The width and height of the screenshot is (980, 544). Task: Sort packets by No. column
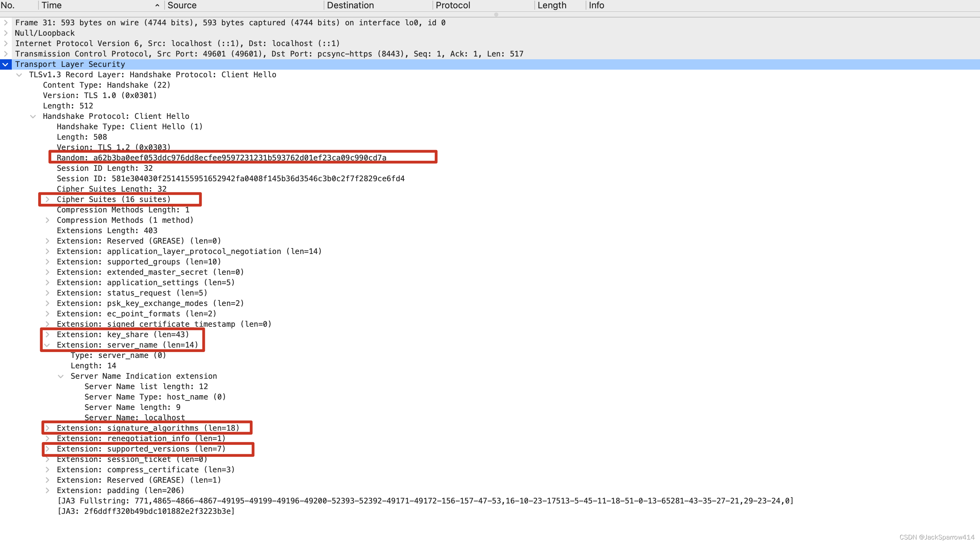(x=19, y=5)
